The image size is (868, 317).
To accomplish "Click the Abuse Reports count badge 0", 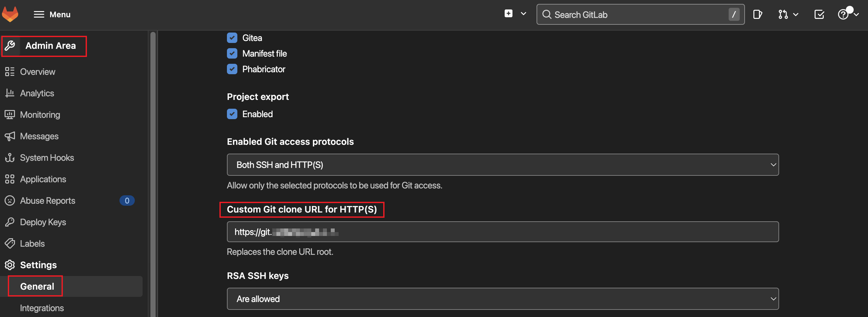I will click(127, 200).
